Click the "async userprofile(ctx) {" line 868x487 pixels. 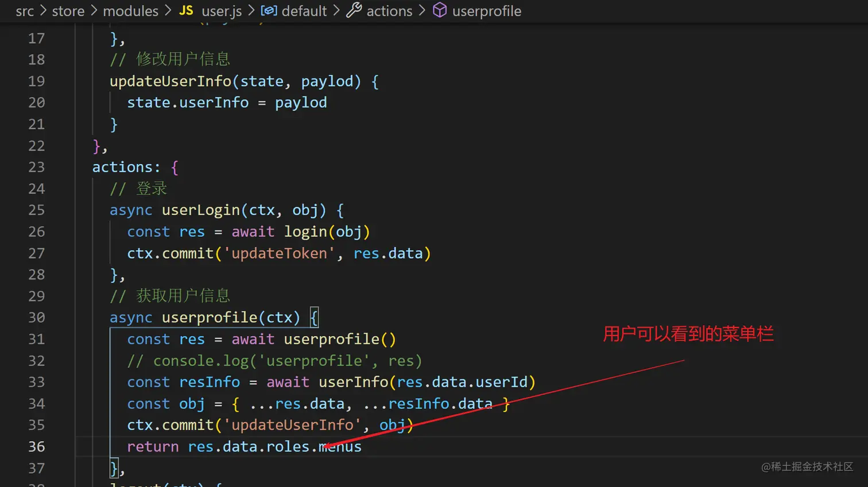[x=214, y=317]
